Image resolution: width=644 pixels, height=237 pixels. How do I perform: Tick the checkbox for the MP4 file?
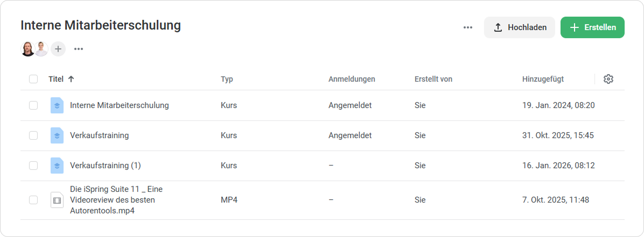tap(33, 200)
